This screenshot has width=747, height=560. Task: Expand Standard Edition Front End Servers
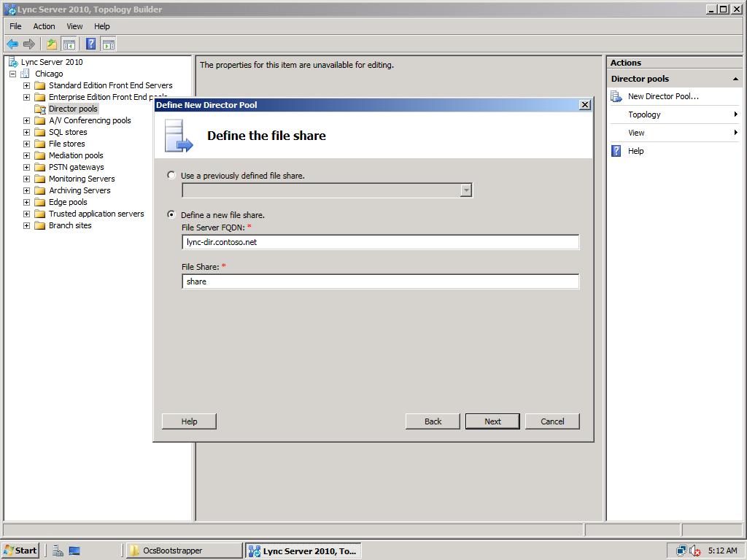click(x=27, y=86)
